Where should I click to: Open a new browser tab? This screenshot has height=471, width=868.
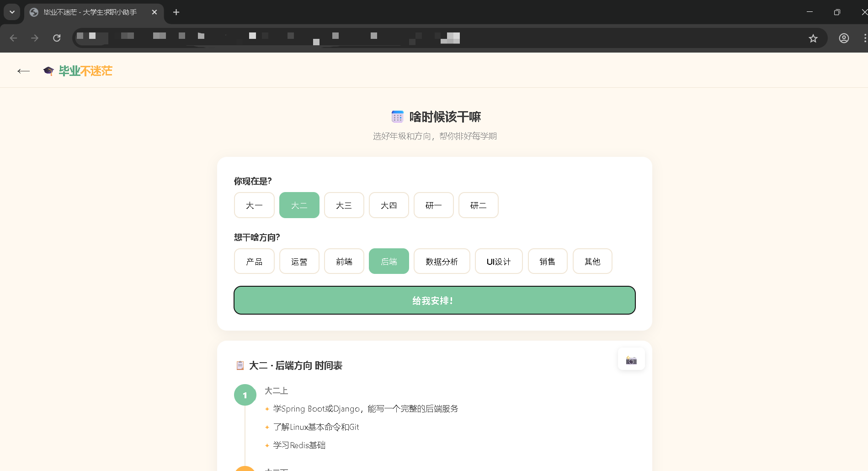coord(176,12)
